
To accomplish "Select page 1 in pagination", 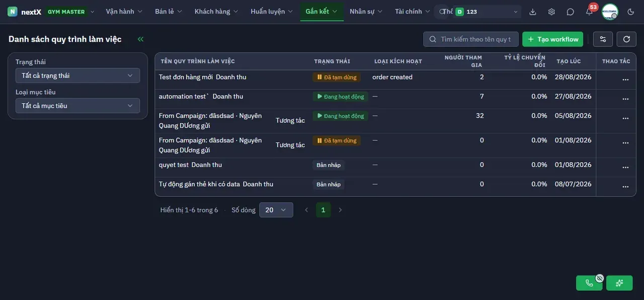I will [x=323, y=210].
